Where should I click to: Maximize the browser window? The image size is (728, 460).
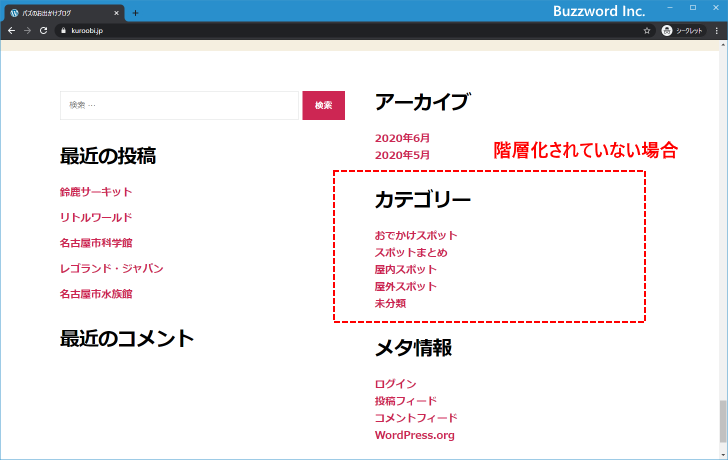tap(693, 8)
